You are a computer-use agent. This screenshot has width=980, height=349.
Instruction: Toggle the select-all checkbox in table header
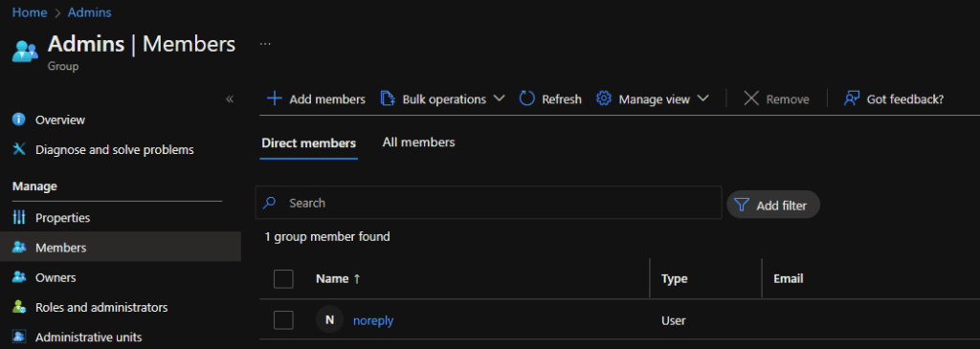283,279
